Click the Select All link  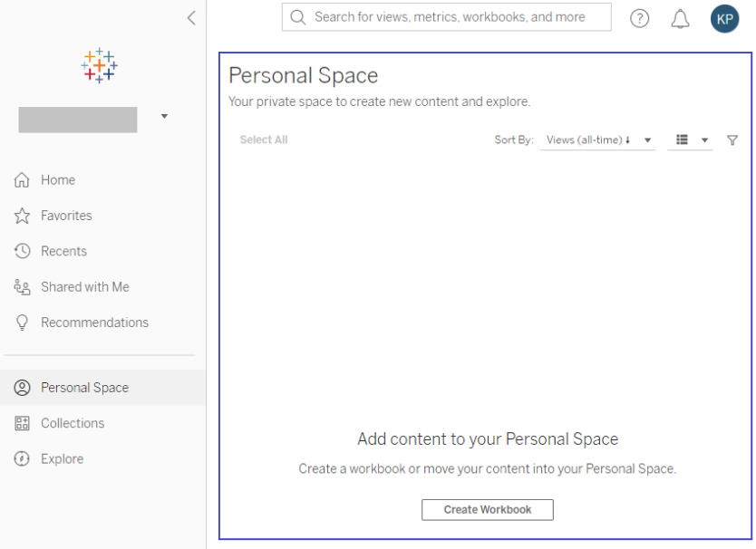coord(264,140)
